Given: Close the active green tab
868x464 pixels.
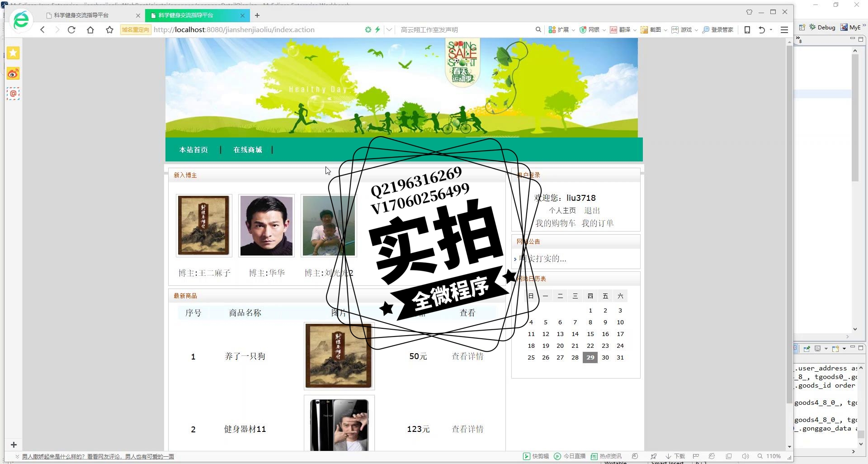Looking at the screenshot, I should 242,15.
